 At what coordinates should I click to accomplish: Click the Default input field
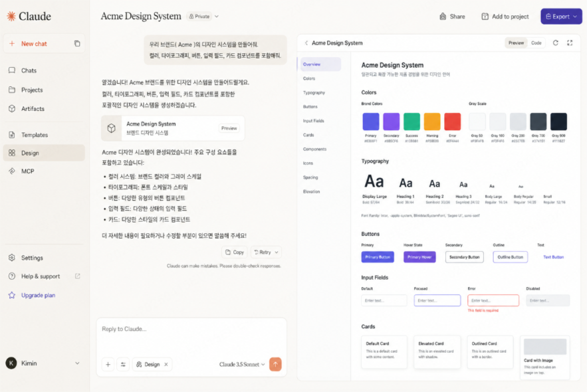click(384, 300)
